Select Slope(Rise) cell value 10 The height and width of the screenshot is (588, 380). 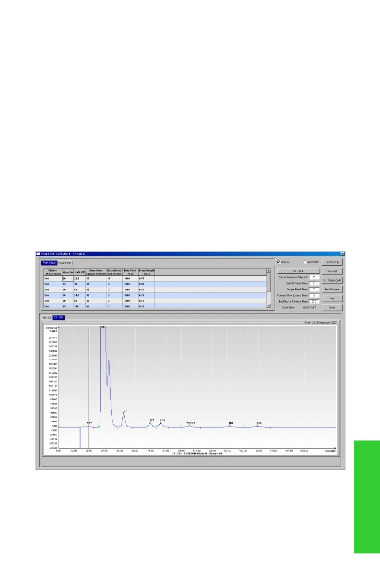[114, 278]
